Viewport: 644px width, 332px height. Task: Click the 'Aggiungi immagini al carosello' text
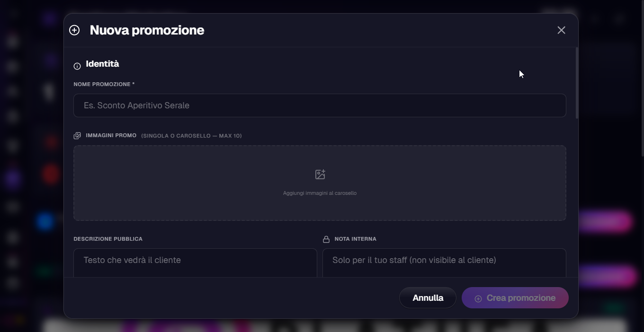tap(320, 193)
